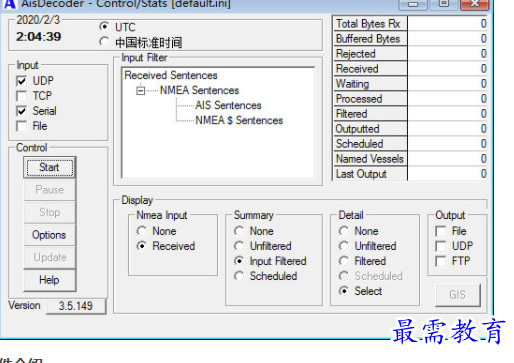
Task: Select Received under Nmea Input
Action: pos(142,246)
